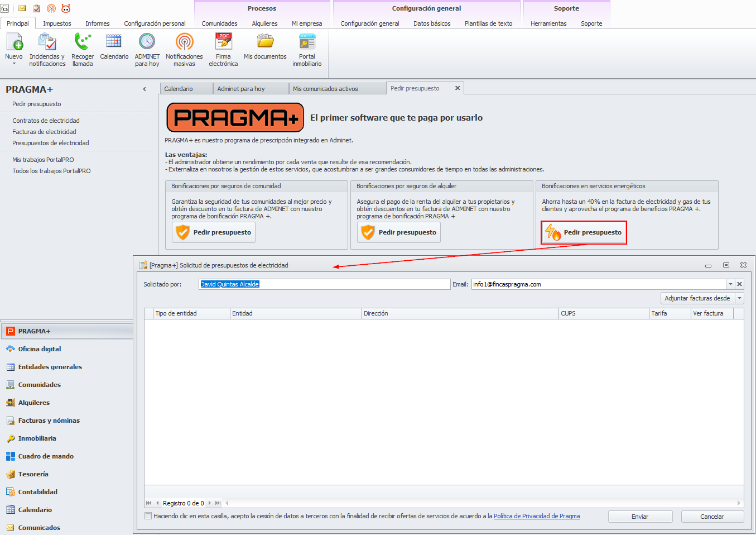Open Todos los trabajos PortalPRO
The height and width of the screenshot is (535, 756).
[x=51, y=171]
